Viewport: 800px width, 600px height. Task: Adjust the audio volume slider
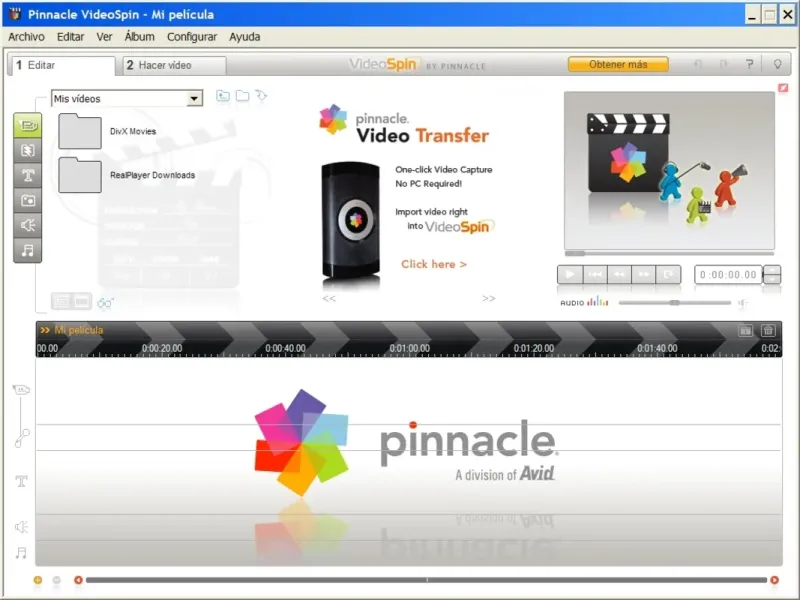click(x=674, y=303)
